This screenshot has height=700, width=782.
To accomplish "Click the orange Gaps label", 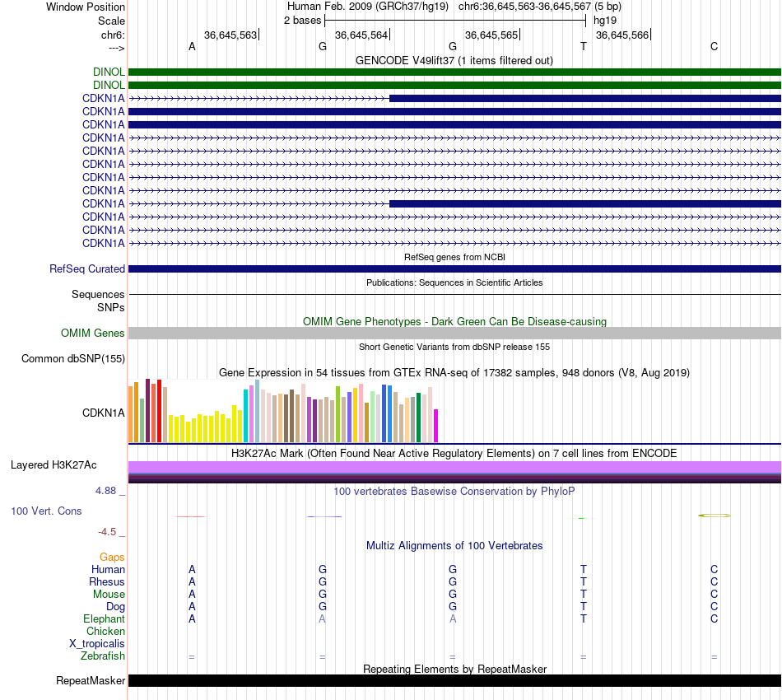I will (112, 557).
